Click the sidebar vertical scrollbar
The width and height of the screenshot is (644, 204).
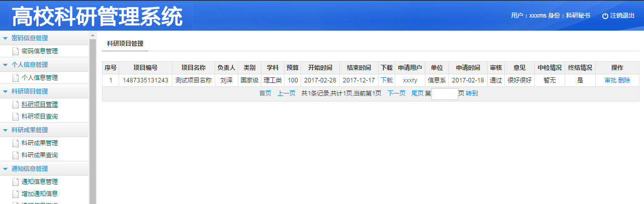coord(92,121)
